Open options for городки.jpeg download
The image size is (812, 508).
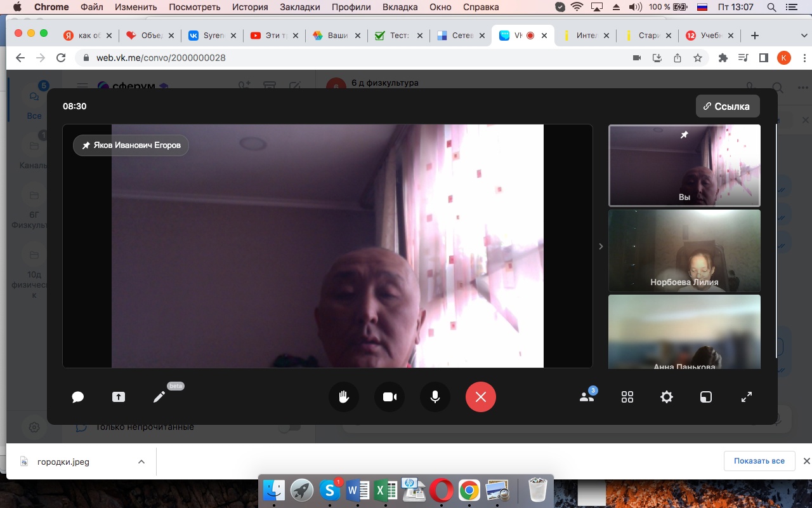(x=141, y=462)
